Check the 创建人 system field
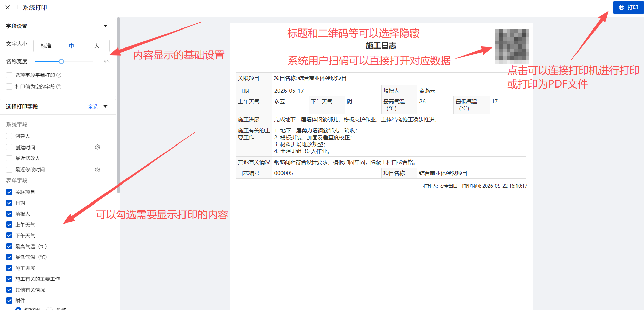The height and width of the screenshot is (310, 644). (x=9, y=136)
